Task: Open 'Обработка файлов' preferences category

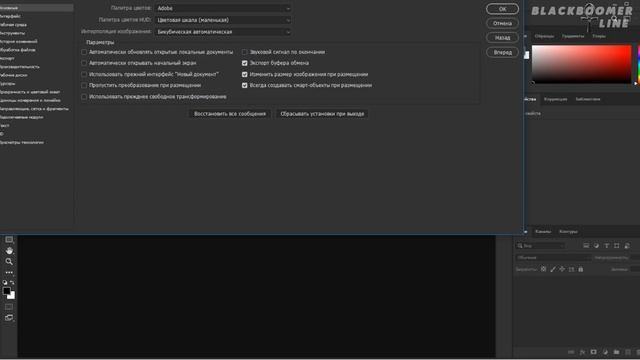Action: (18, 50)
